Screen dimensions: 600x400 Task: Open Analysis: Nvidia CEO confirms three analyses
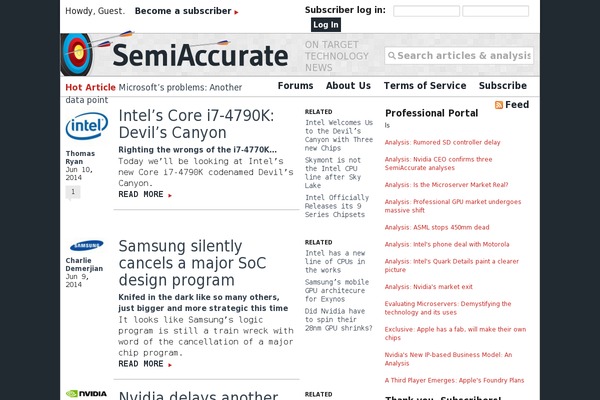coord(439,163)
